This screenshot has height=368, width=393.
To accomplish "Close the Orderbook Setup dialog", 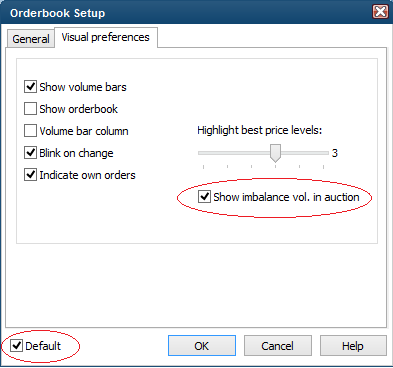I will pos(380,12).
